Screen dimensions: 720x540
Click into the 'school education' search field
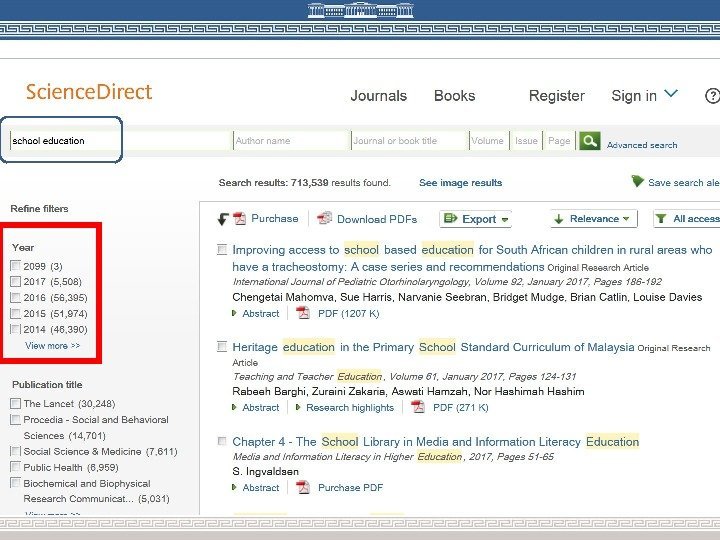pyautogui.click(x=121, y=141)
